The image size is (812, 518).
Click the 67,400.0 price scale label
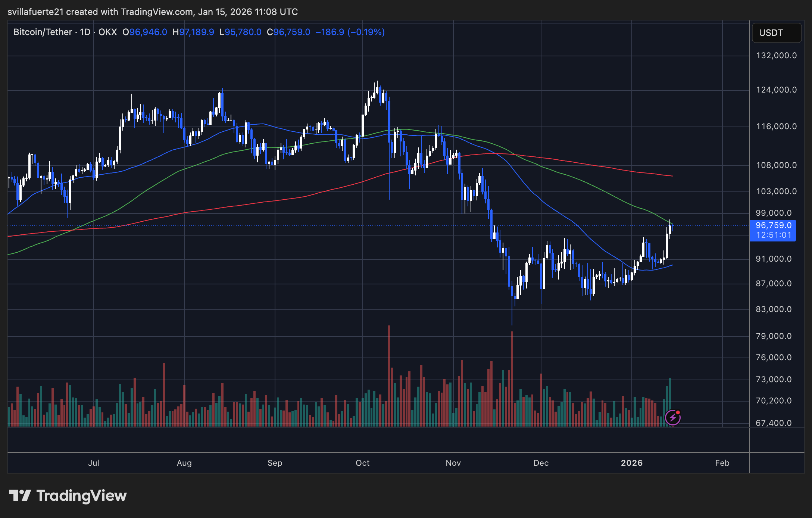773,423
